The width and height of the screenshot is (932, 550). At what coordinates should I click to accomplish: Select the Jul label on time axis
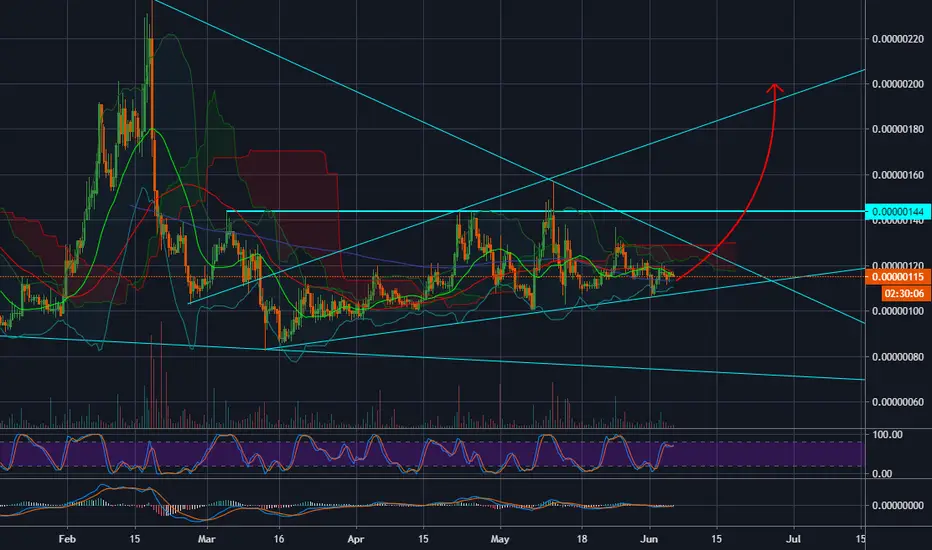pyautogui.click(x=794, y=539)
